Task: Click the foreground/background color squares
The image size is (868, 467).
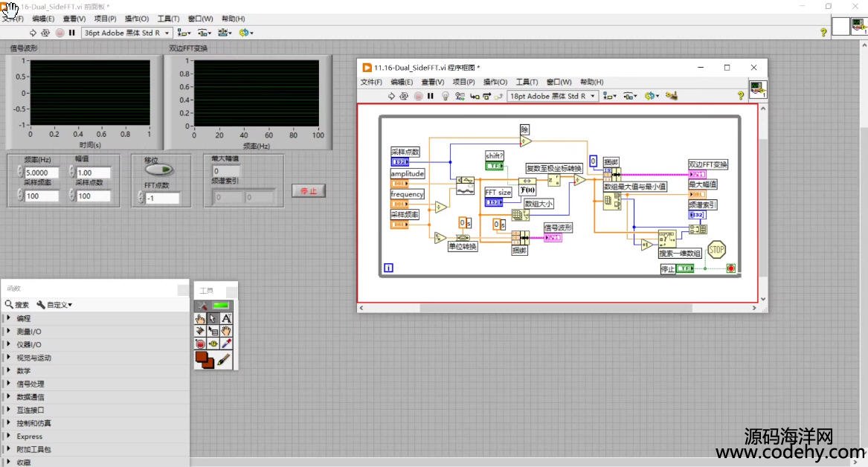Action: point(205,360)
